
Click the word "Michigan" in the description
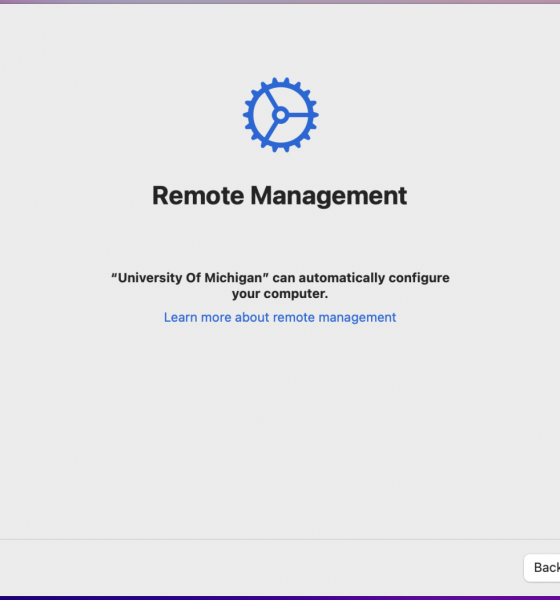[x=233, y=278]
